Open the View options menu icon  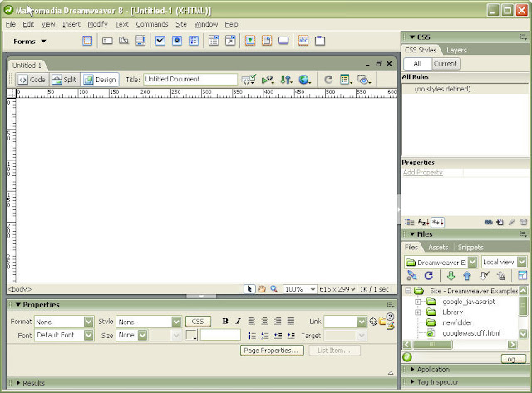coord(346,80)
